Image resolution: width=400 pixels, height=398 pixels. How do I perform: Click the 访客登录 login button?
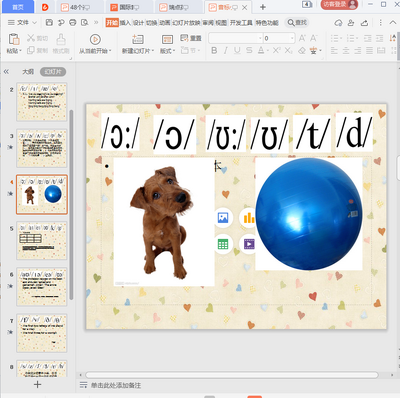coord(339,4)
